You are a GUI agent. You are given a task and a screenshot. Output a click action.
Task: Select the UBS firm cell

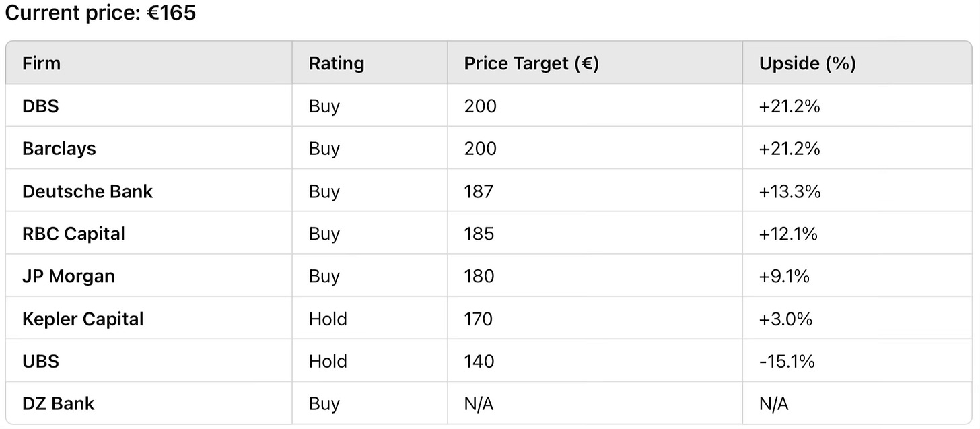click(40, 361)
